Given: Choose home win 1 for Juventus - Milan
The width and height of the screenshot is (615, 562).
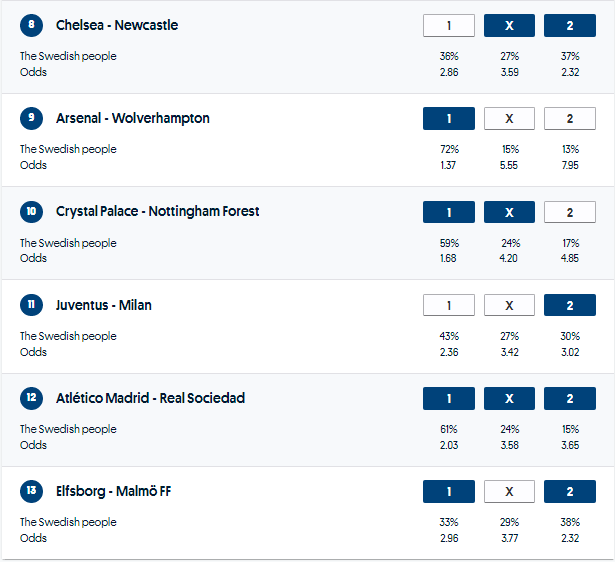Looking at the screenshot, I should (x=449, y=305).
